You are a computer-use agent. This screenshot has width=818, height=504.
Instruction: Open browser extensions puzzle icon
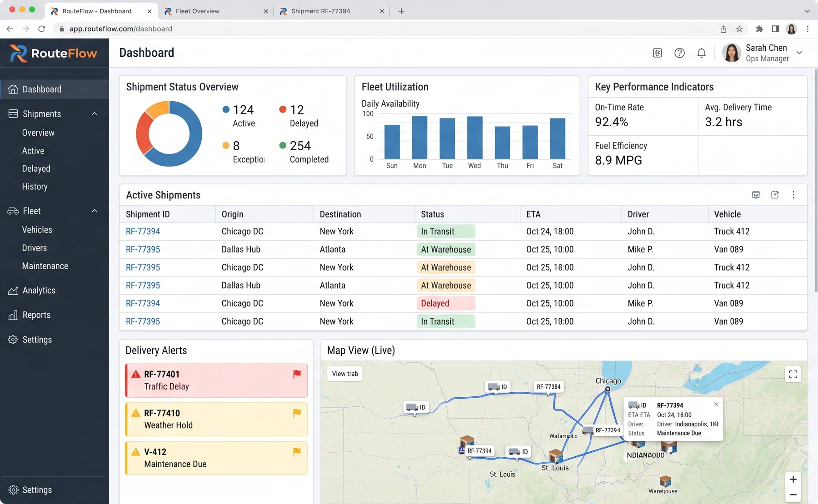(759, 29)
